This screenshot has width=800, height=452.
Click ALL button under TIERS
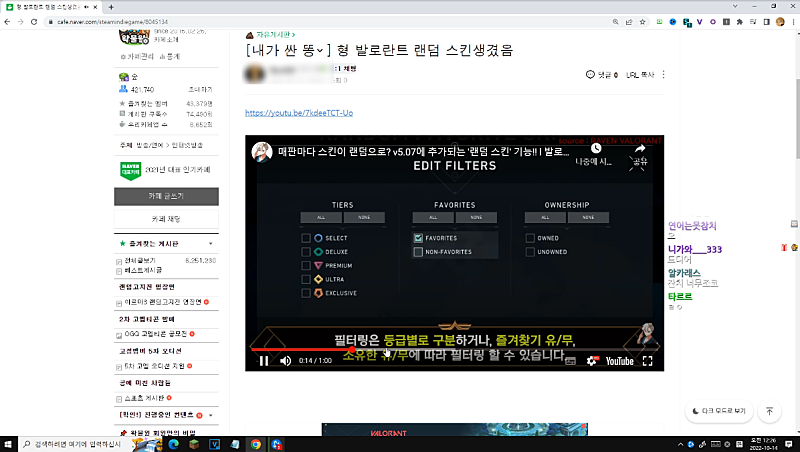pyautogui.click(x=321, y=217)
